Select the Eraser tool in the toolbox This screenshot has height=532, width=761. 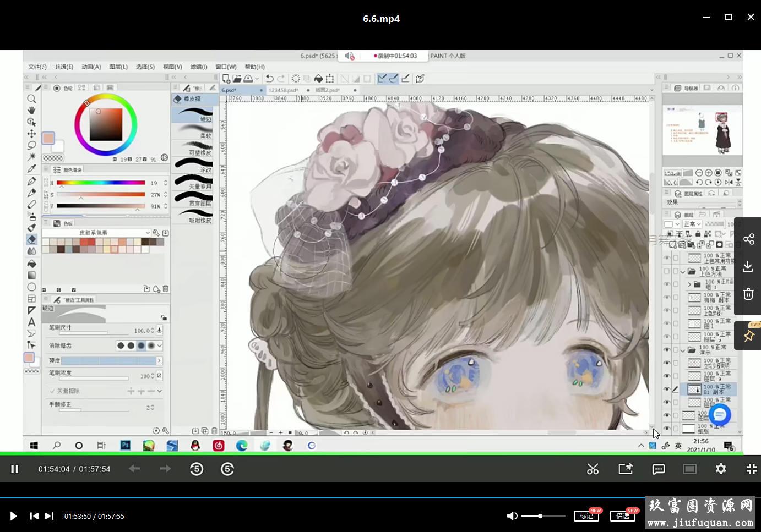[31, 239]
